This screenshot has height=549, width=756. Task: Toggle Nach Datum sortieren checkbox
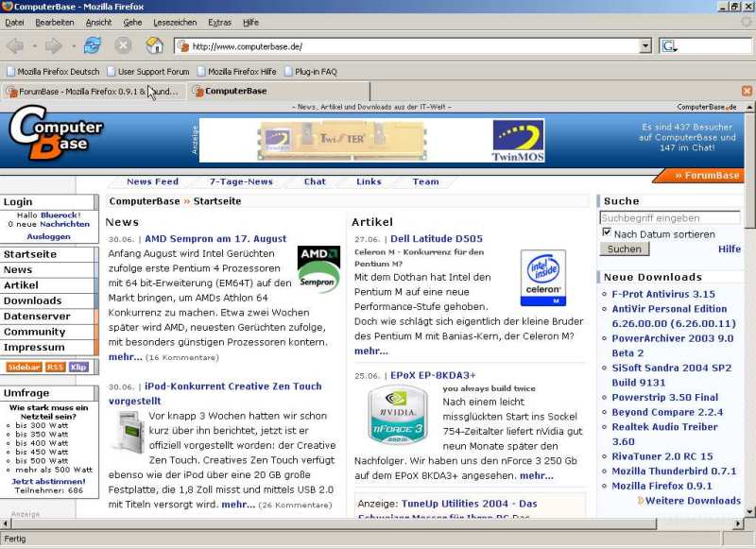pos(607,232)
